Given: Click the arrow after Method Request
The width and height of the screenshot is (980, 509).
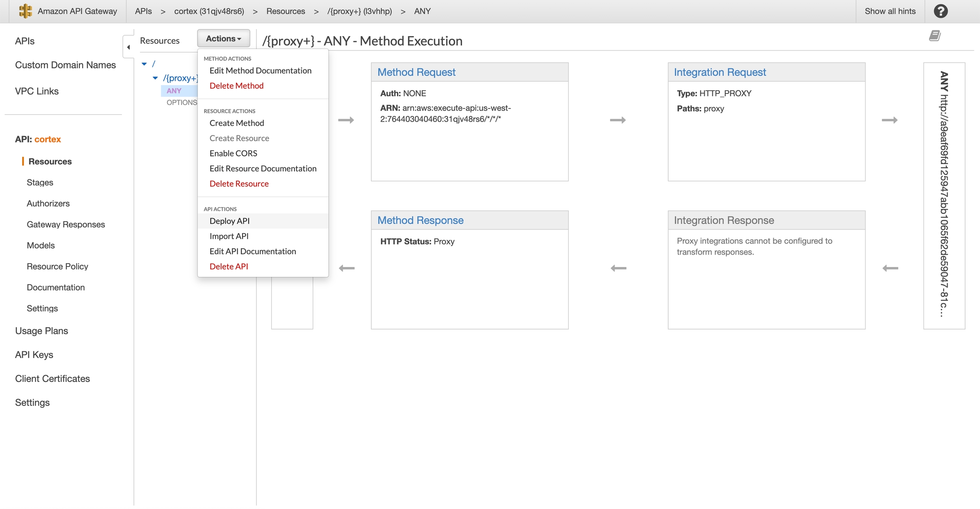Looking at the screenshot, I should click(618, 120).
